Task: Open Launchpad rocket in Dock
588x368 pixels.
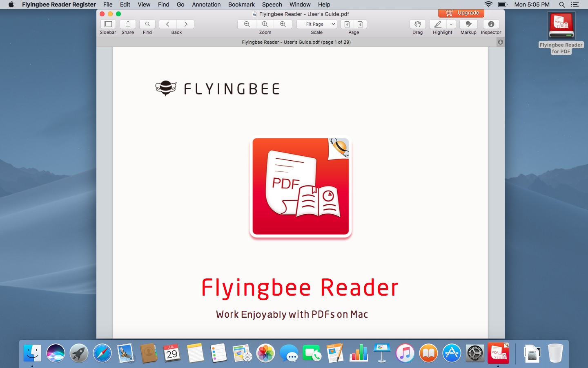Action: click(x=79, y=353)
